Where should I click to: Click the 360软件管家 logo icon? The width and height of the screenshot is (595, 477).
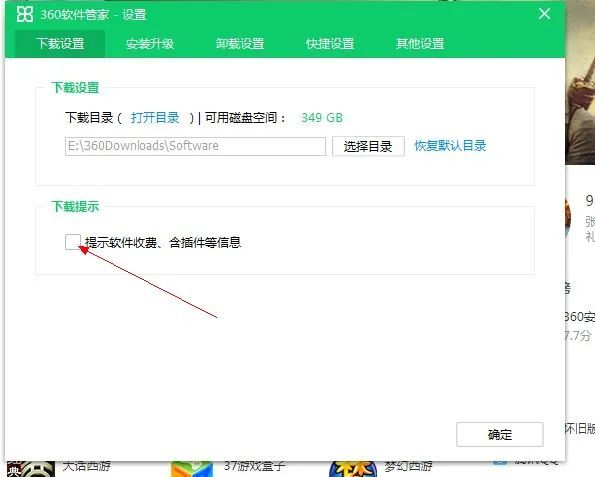tap(25, 14)
